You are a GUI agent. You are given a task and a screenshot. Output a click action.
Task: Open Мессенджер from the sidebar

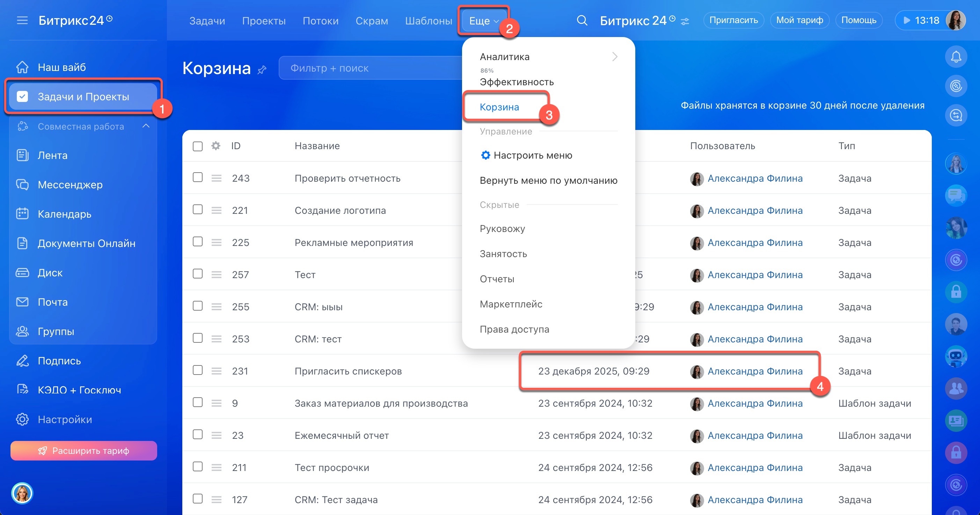pos(70,184)
